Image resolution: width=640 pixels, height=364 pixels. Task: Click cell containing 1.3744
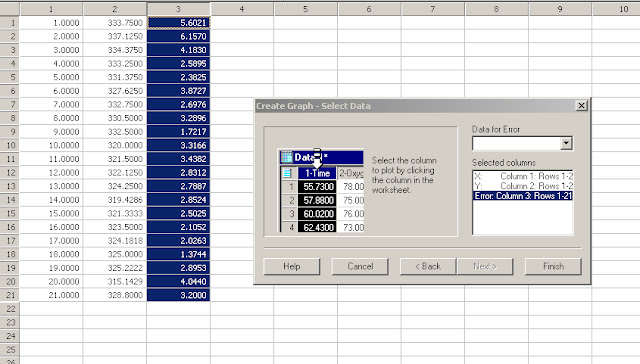[178, 254]
